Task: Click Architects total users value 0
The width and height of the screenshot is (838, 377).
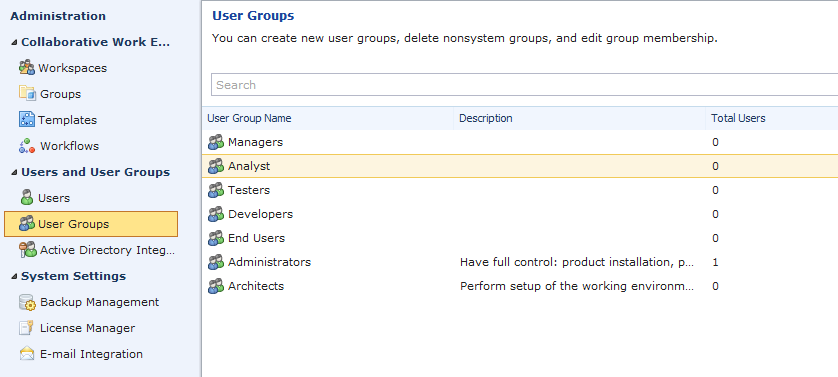Action: coord(715,287)
